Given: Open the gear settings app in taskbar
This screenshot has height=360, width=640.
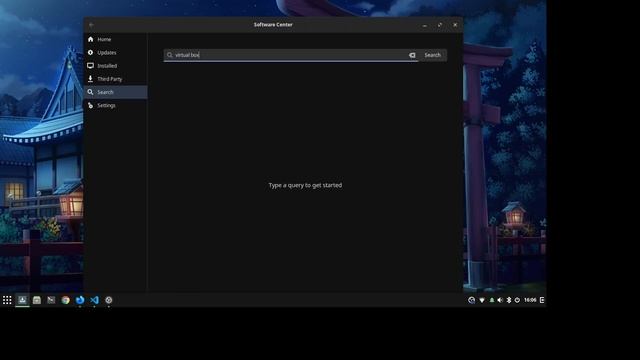Looking at the screenshot, I should click(109, 300).
